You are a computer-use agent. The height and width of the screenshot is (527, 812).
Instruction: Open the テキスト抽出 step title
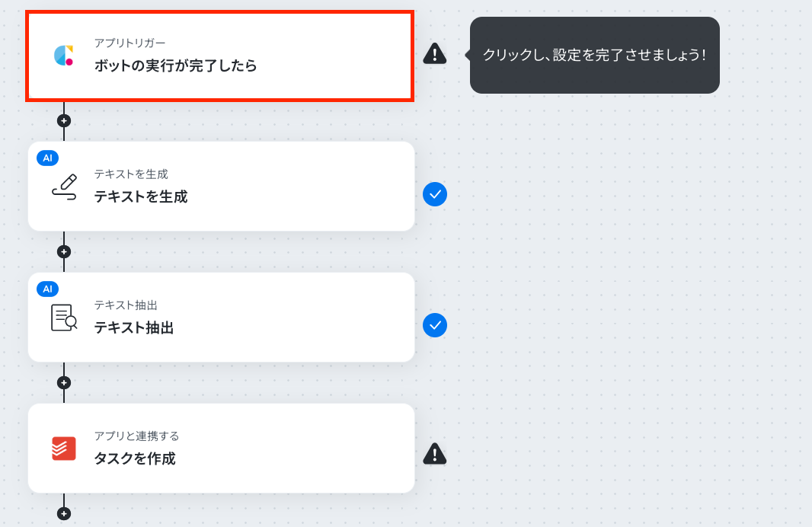[133, 327]
